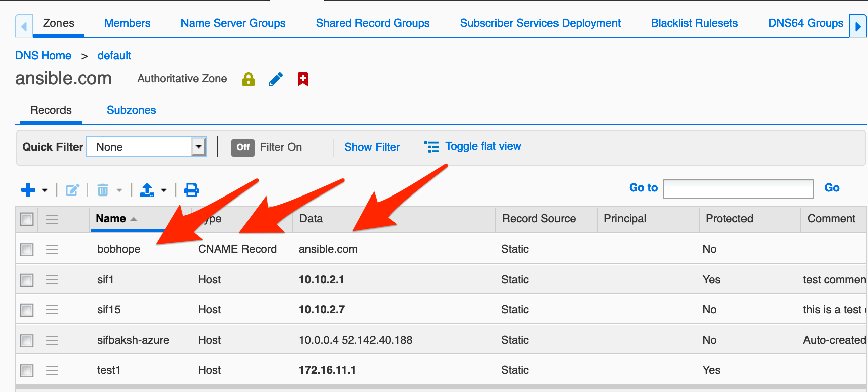Toggle the Filter On switch
868x392 pixels.
pos(243,147)
